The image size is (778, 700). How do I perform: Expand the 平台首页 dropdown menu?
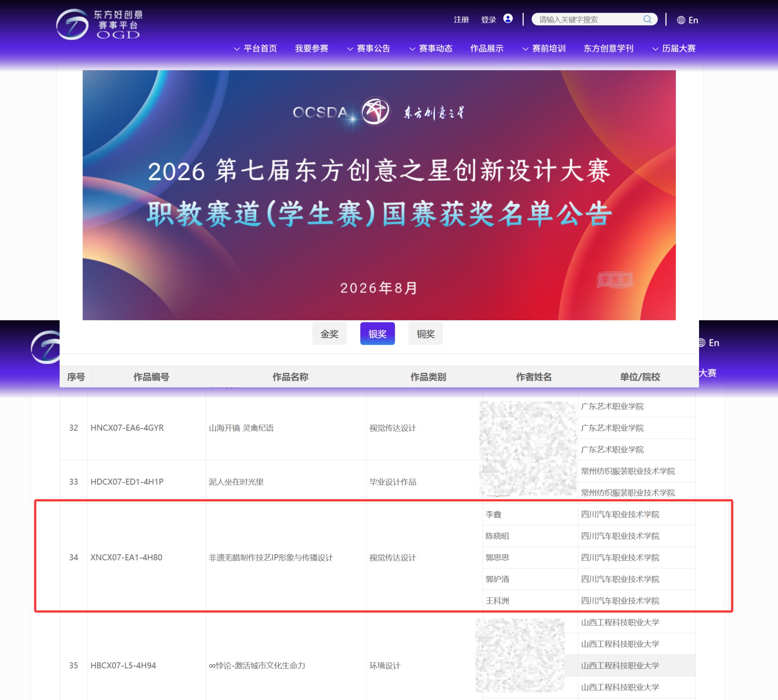coord(255,48)
